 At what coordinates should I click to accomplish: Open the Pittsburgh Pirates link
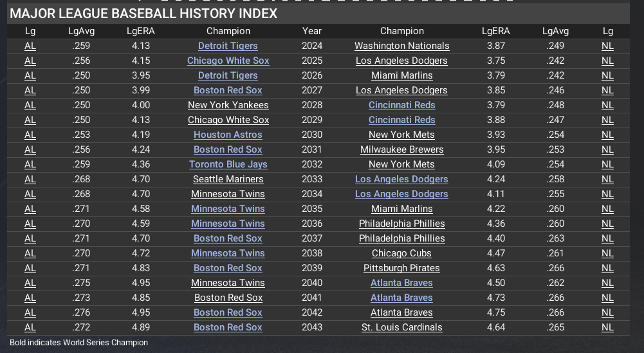pyautogui.click(x=401, y=268)
